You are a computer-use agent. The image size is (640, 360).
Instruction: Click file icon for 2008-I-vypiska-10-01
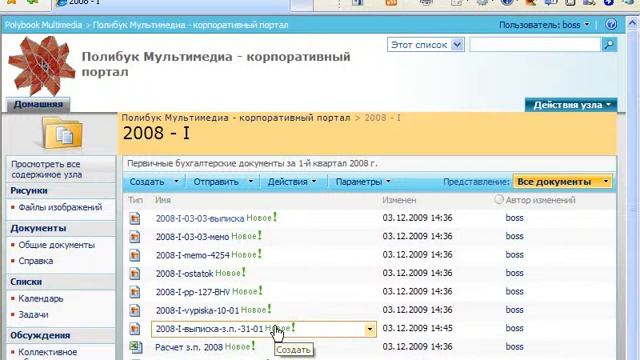click(x=135, y=310)
